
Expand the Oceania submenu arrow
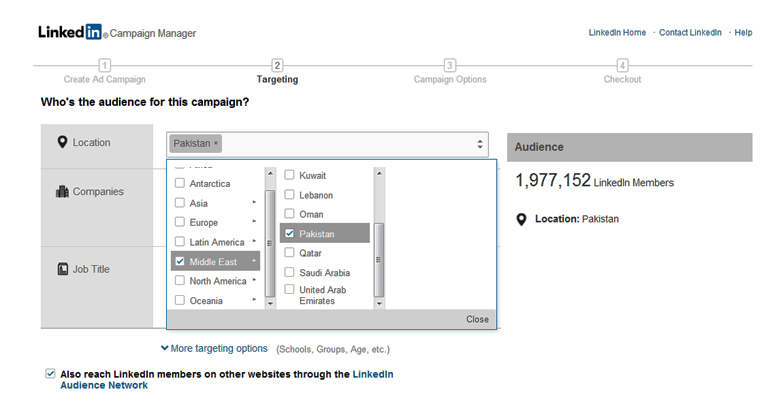tap(254, 300)
